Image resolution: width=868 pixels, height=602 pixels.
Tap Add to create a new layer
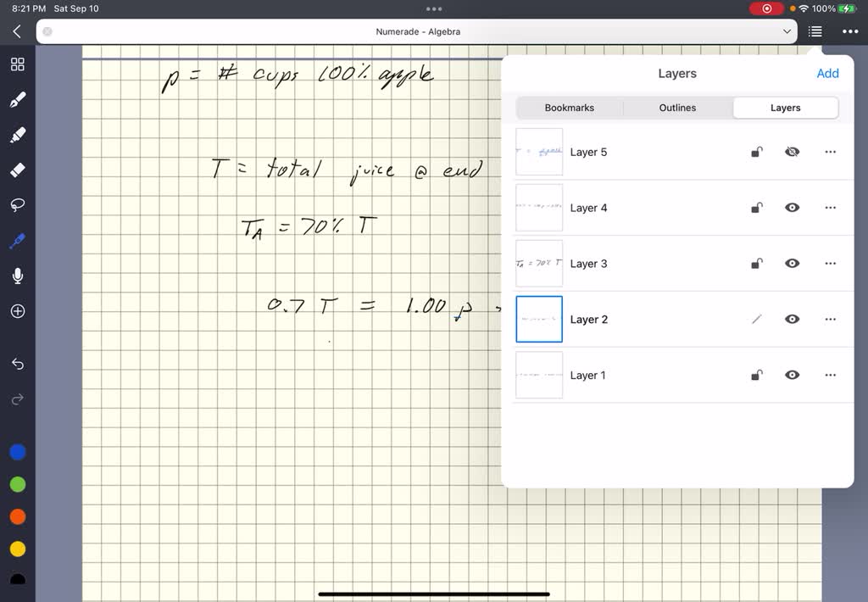pyautogui.click(x=827, y=73)
